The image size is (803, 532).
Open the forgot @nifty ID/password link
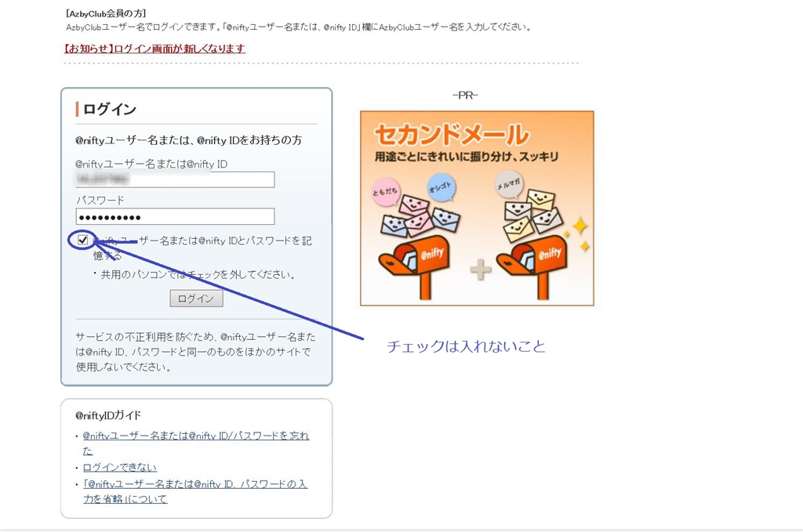pos(196,443)
